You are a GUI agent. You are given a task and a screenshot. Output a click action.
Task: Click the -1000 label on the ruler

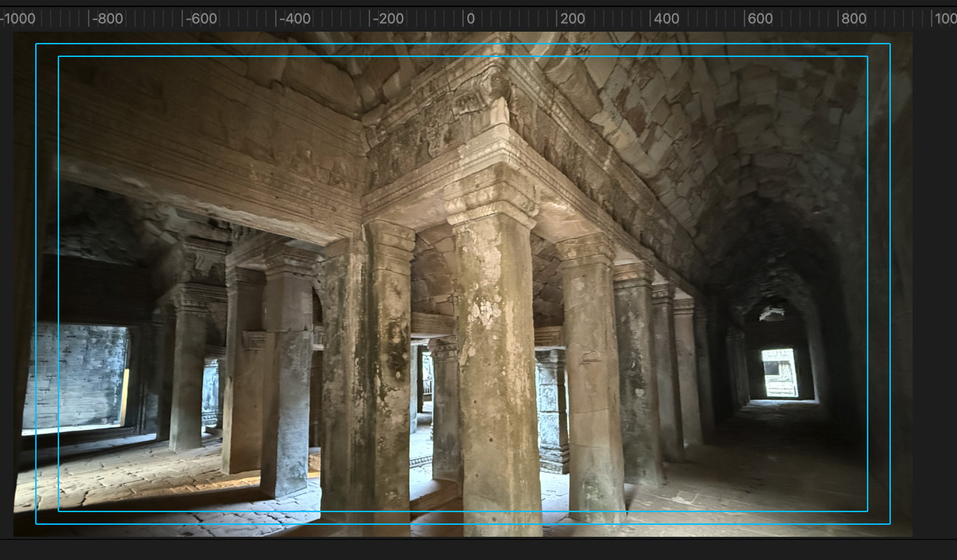click(18, 19)
